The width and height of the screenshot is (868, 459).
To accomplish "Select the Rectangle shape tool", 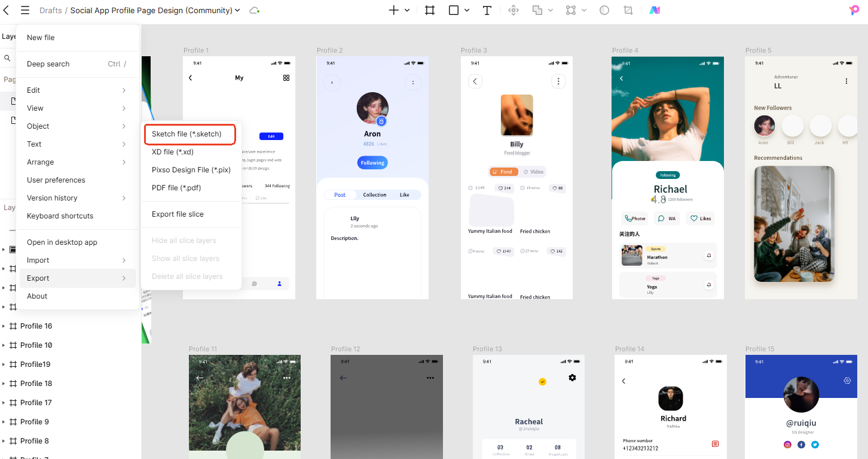I will [454, 10].
